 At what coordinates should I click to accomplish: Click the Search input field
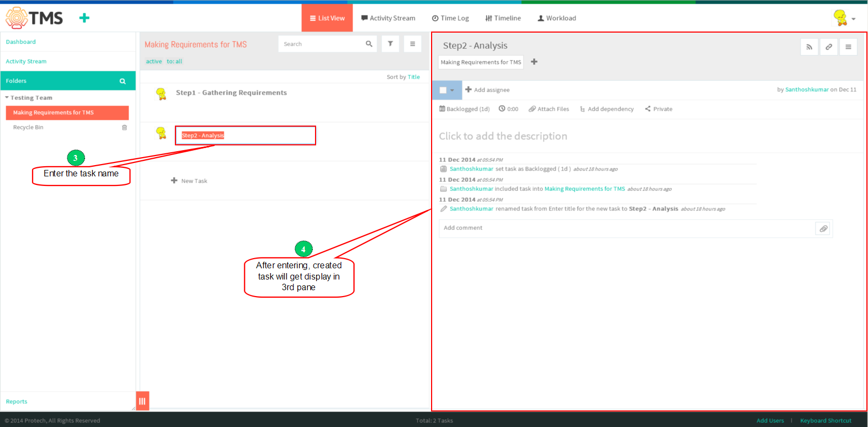[x=321, y=44]
